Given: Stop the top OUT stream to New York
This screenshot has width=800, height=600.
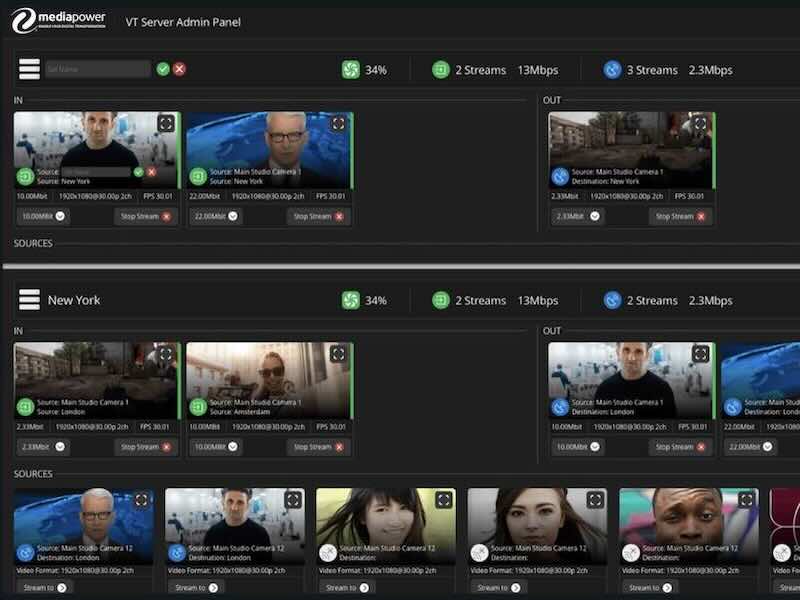Looking at the screenshot, I should click(x=680, y=216).
